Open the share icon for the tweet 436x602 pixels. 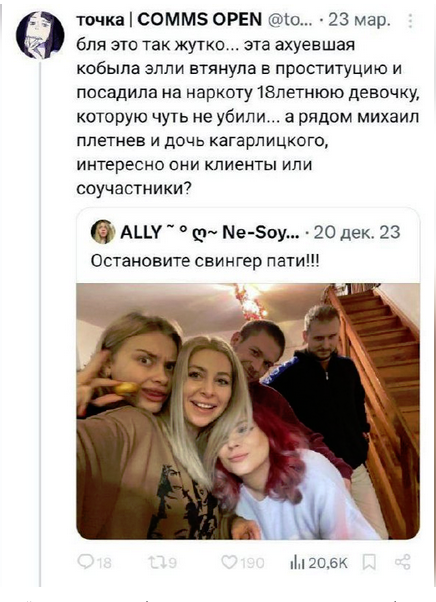pyautogui.click(x=403, y=562)
